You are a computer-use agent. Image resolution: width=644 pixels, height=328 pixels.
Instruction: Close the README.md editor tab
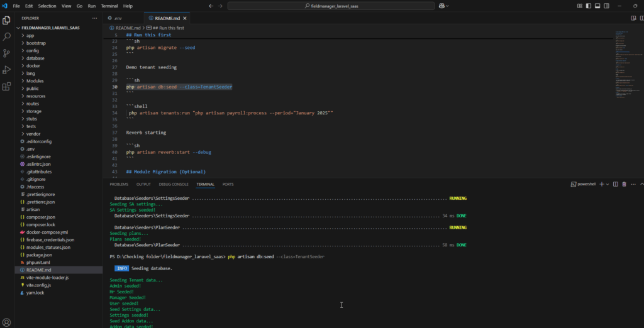pos(186,18)
